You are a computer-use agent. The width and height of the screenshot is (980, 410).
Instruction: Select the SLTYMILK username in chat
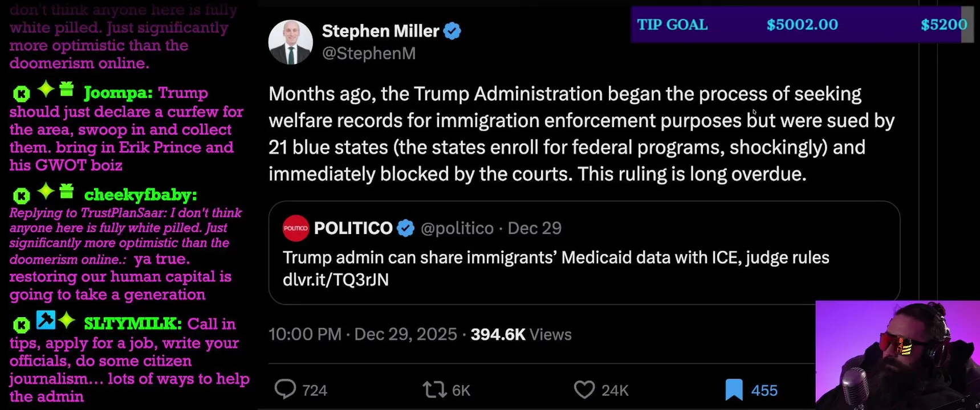(x=132, y=324)
